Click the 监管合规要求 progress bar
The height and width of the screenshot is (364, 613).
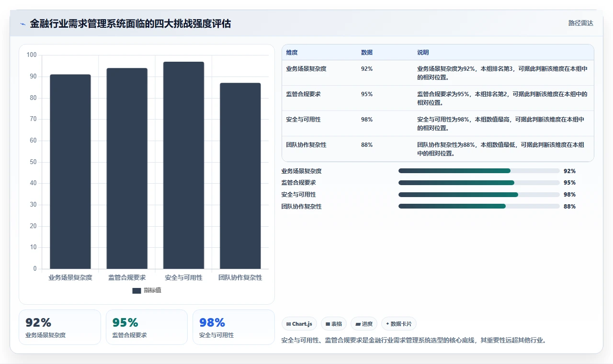point(479,183)
